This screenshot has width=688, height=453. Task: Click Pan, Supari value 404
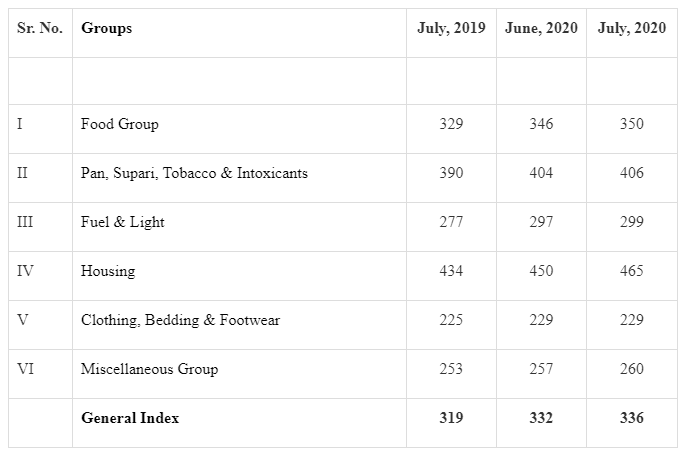(541, 174)
